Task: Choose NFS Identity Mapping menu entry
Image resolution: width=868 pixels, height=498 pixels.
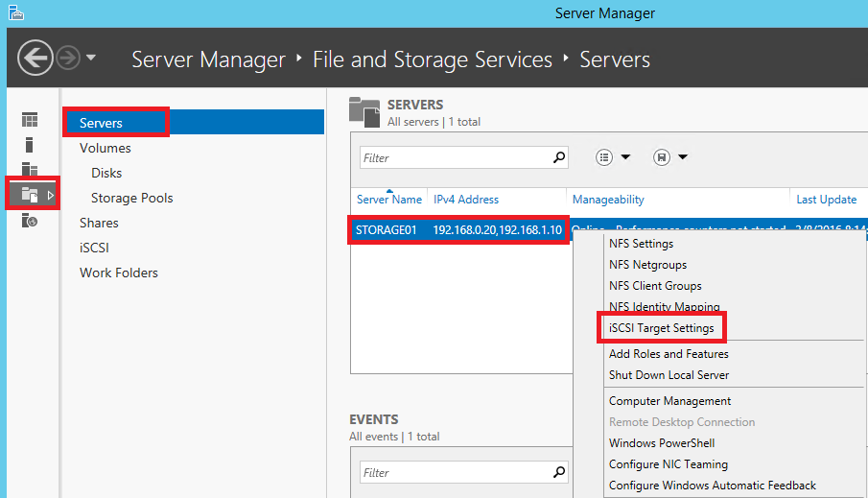Action: pos(665,306)
